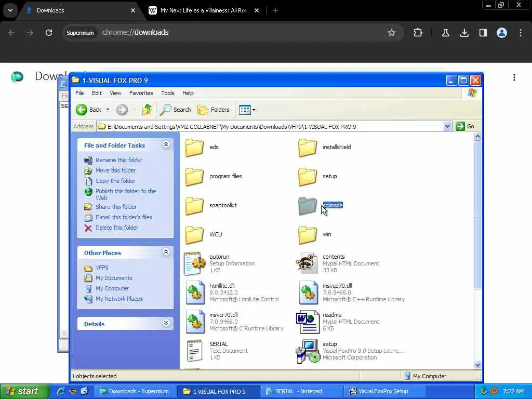Viewport: 532px width, 399px height.
Task: Open Chrome Labs flask icon
Action: pyautogui.click(x=445, y=33)
